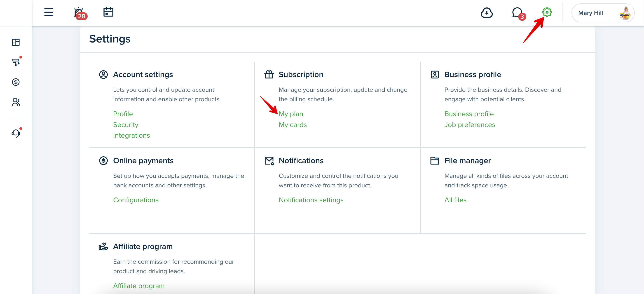The image size is (644, 294).
Task: Open alerts bell with 28 badge
Action: (x=80, y=13)
